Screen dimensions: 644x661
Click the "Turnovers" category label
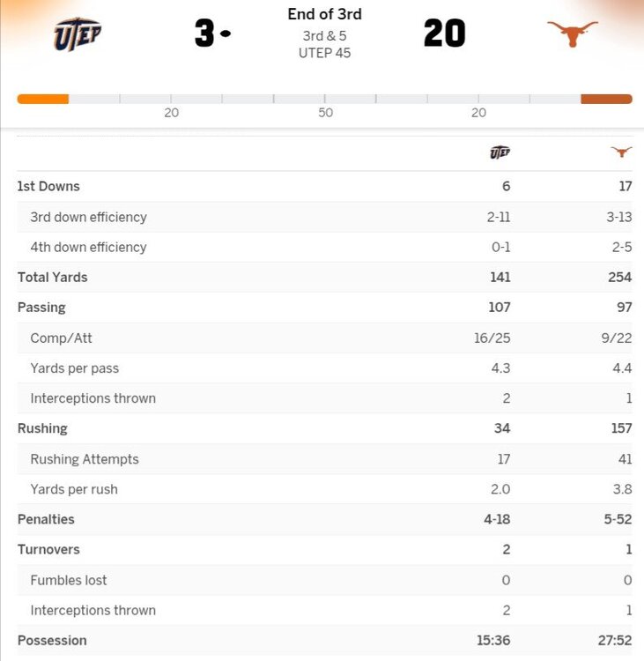[x=48, y=549]
